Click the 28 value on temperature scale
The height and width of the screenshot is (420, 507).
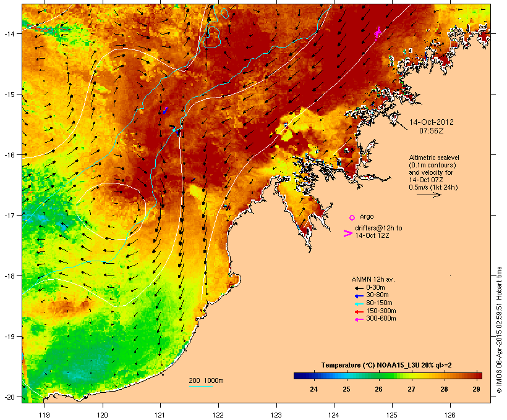pos(444,389)
